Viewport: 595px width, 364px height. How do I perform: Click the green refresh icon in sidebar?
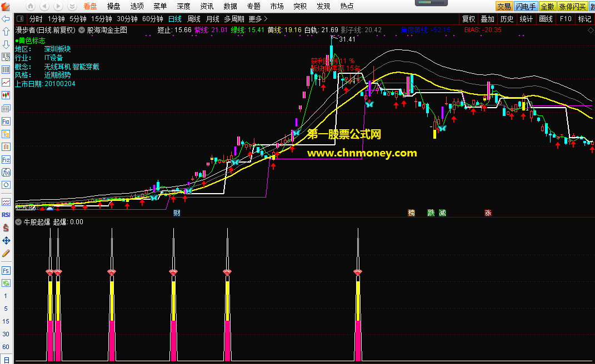tap(6, 283)
